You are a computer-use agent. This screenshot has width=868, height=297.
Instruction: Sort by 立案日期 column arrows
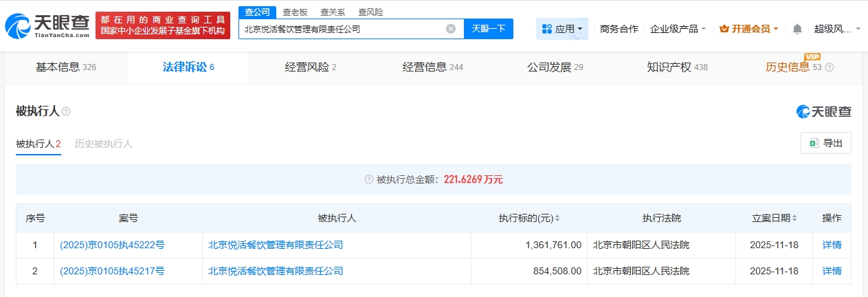point(794,218)
